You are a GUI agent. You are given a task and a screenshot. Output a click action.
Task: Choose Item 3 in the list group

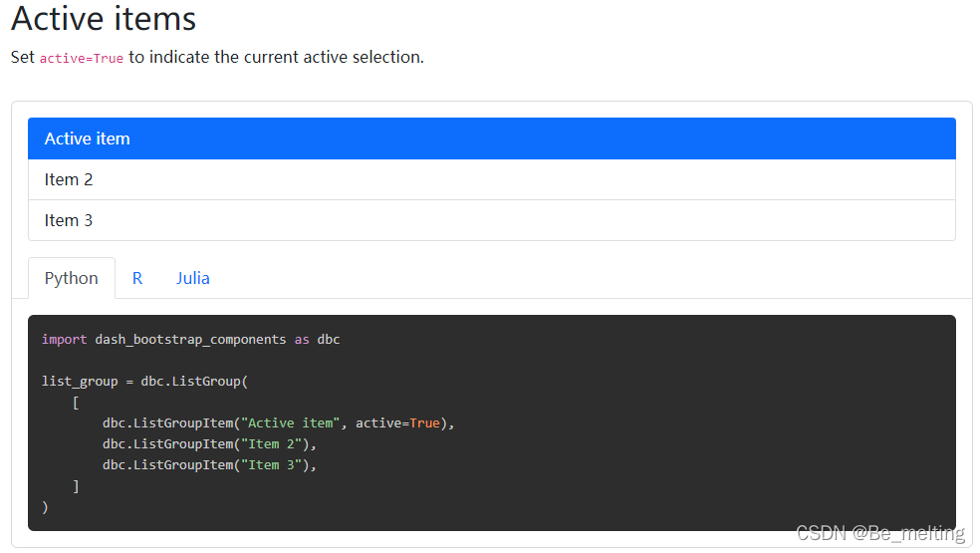point(491,220)
